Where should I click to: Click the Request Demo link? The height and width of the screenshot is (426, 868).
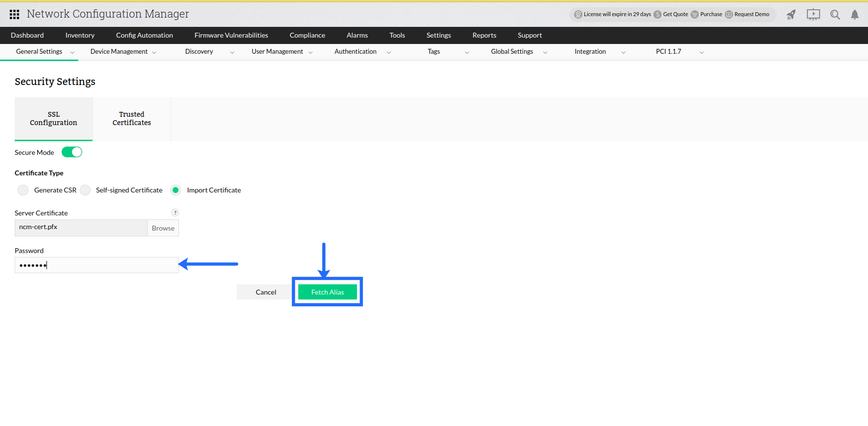(x=752, y=14)
